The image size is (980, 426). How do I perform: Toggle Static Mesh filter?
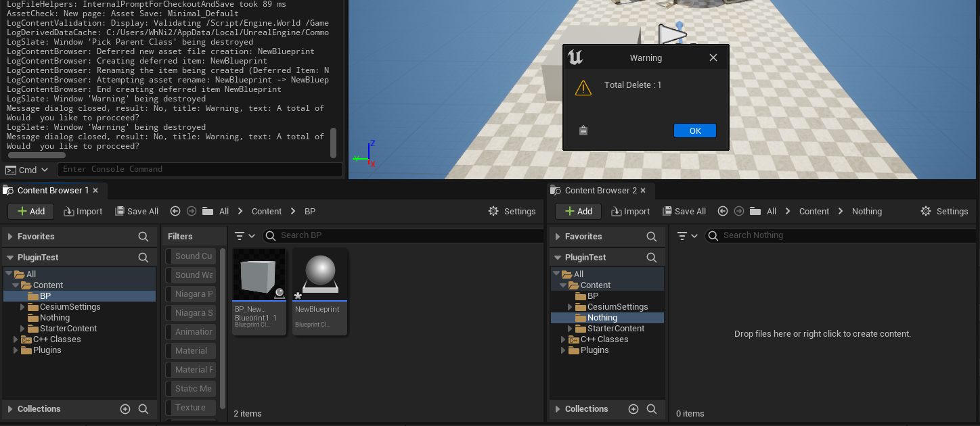(x=190, y=389)
